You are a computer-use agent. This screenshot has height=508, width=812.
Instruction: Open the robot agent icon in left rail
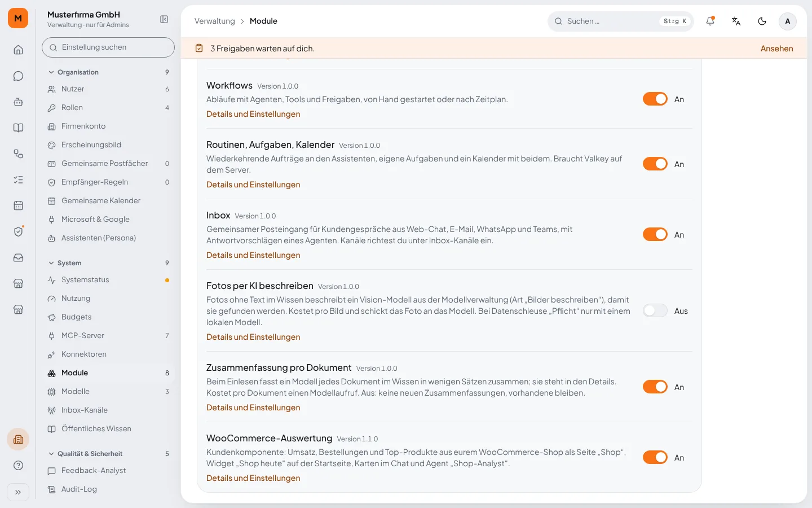(18, 102)
